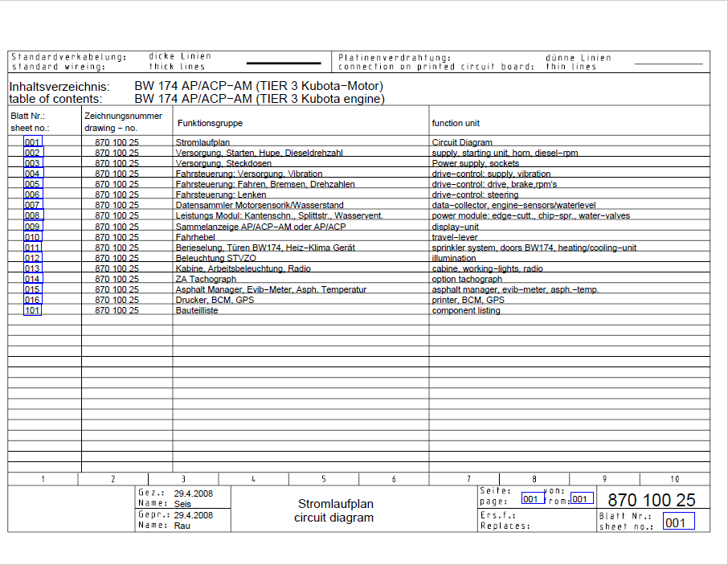
Task: Open sheet link 001 in contents table
Action: [x=32, y=142]
